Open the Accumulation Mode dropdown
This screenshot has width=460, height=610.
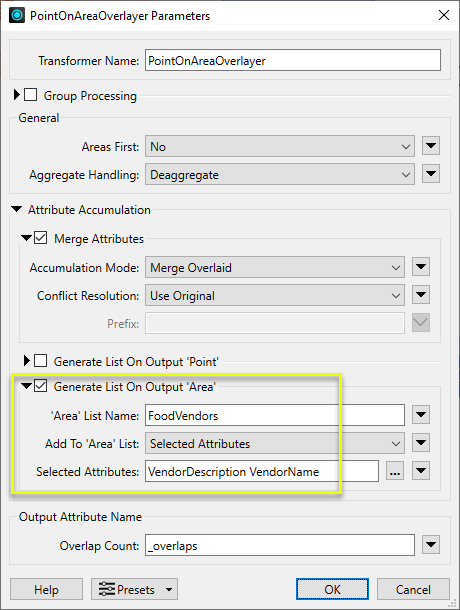pos(275,267)
